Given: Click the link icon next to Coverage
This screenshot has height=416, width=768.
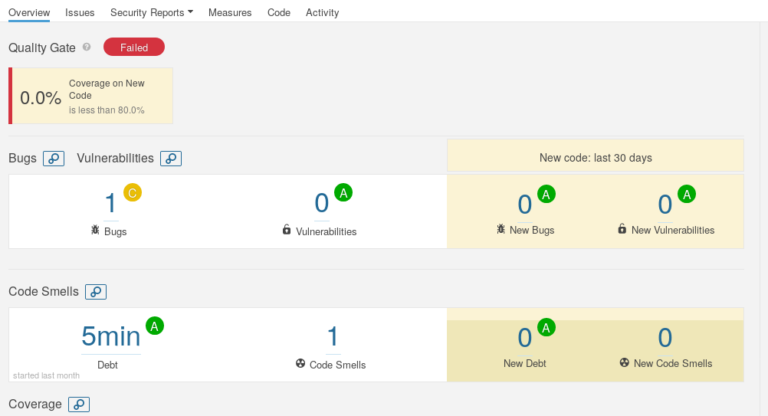Looking at the screenshot, I should pos(79,405).
